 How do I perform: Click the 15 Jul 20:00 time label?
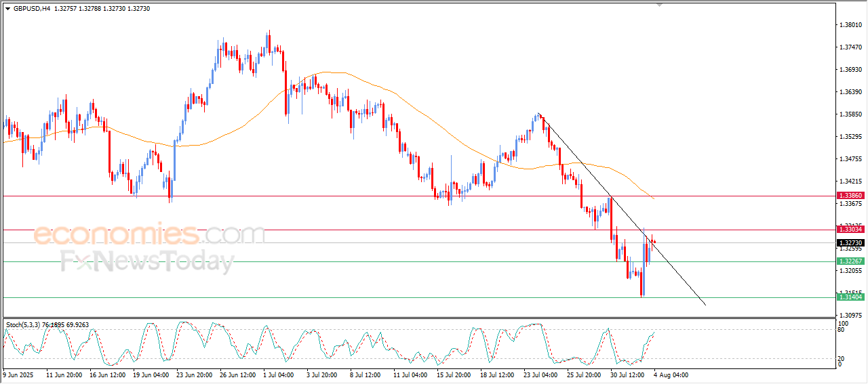[454, 374]
